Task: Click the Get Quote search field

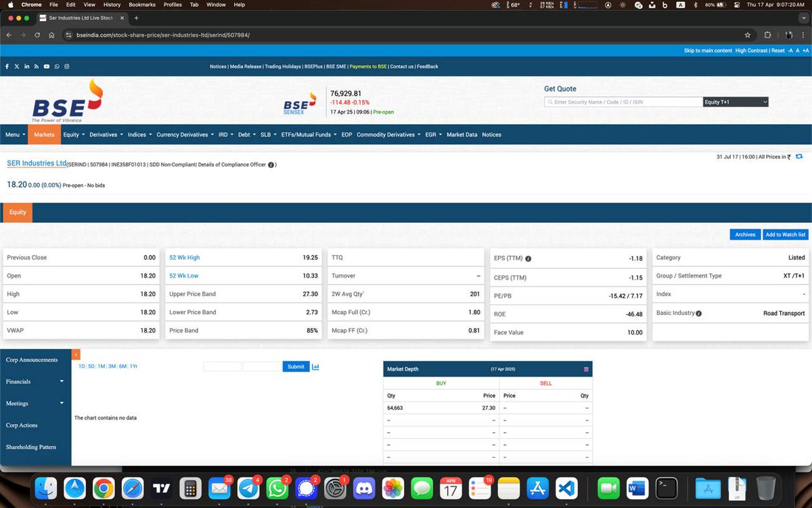Action: click(x=623, y=102)
